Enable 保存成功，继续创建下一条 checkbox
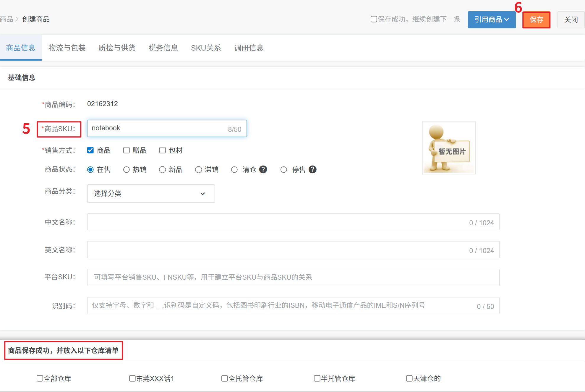Screen dimensions: 585x392 [x=374, y=19]
